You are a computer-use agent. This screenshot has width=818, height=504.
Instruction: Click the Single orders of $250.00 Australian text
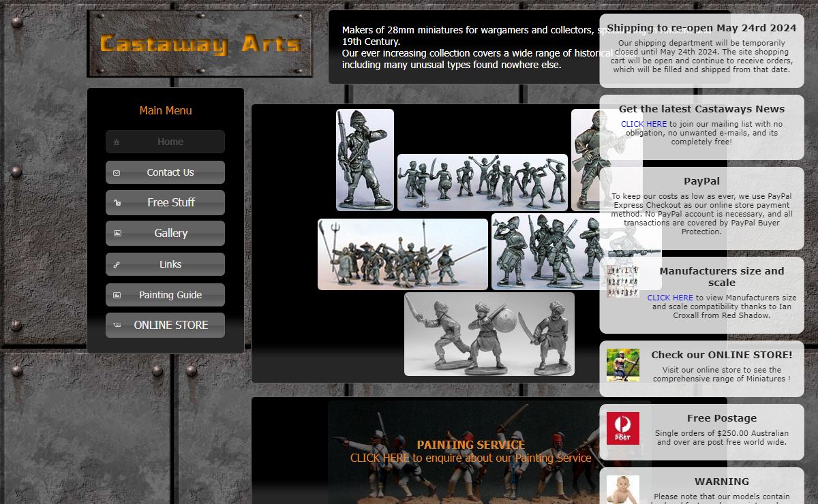(722, 437)
